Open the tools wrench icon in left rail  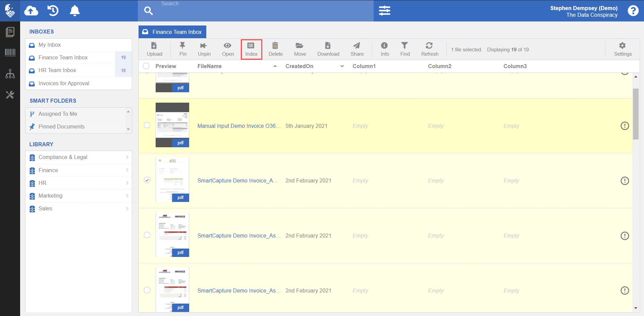[x=10, y=95]
